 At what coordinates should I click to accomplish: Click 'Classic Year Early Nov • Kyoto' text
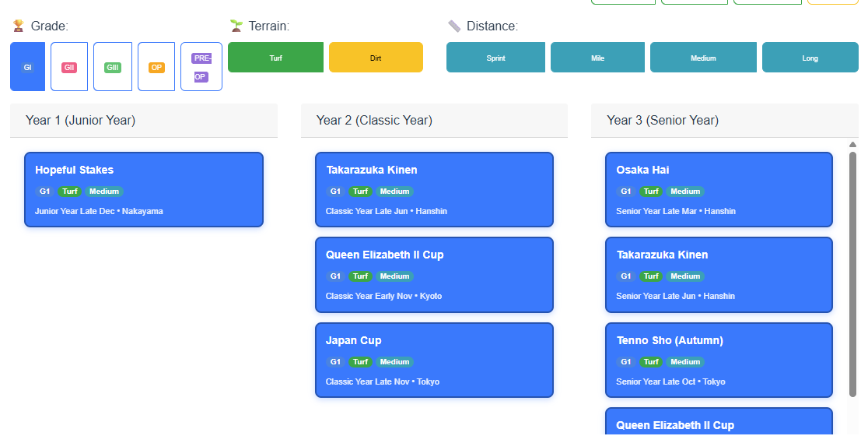point(383,296)
